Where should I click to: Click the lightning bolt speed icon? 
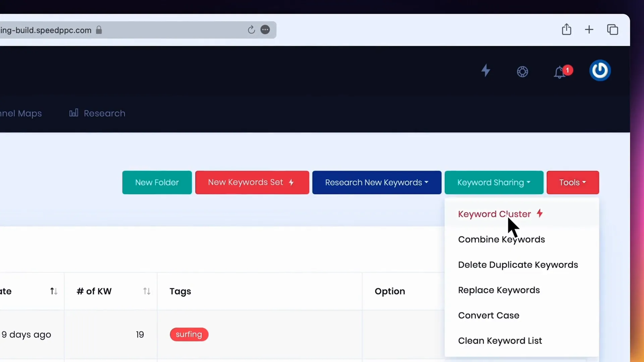click(486, 71)
